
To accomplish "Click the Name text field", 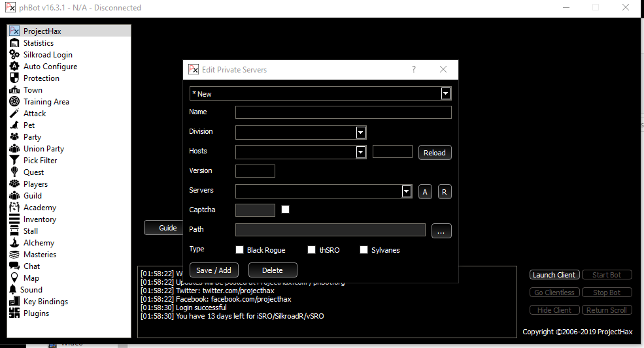I will point(343,112).
